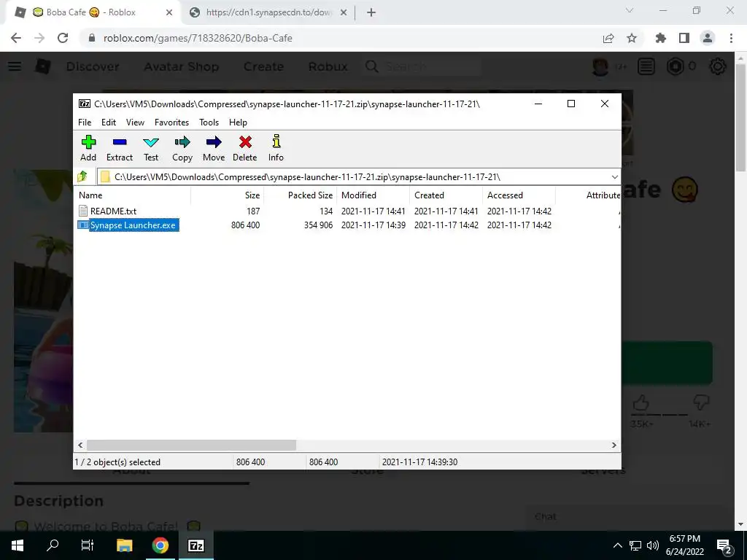Click the left arrow of horizontal scrollbar
The height and width of the screenshot is (560, 747).
(x=80, y=446)
